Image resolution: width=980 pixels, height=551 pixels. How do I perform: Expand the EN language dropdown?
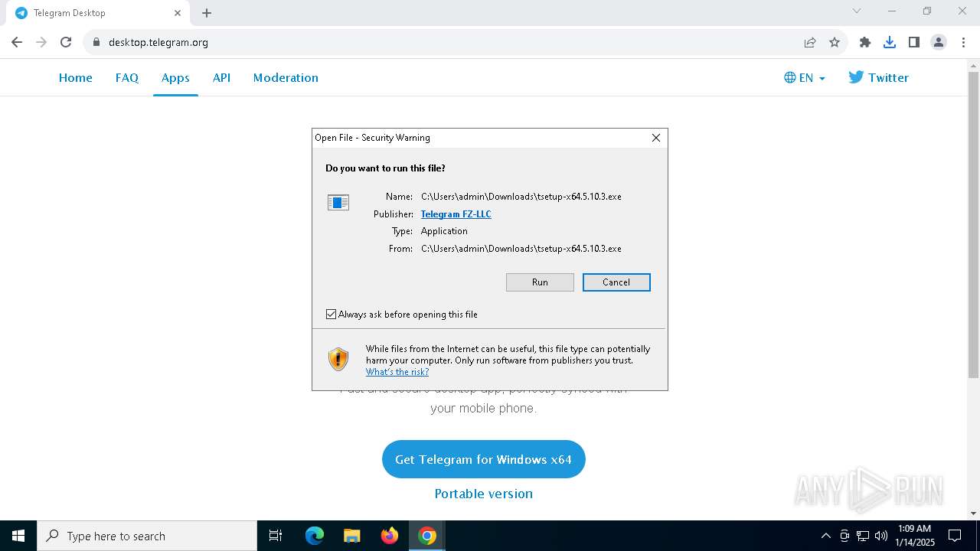(x=805, y=77)
